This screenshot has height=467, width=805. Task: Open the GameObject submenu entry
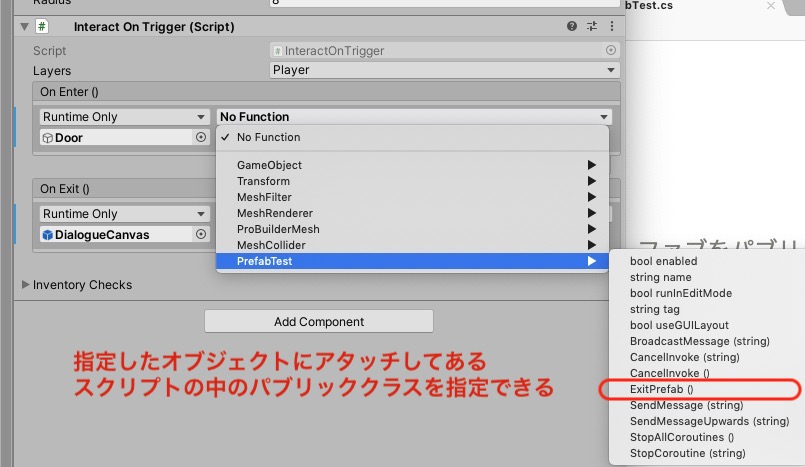[x=269, y=165]
